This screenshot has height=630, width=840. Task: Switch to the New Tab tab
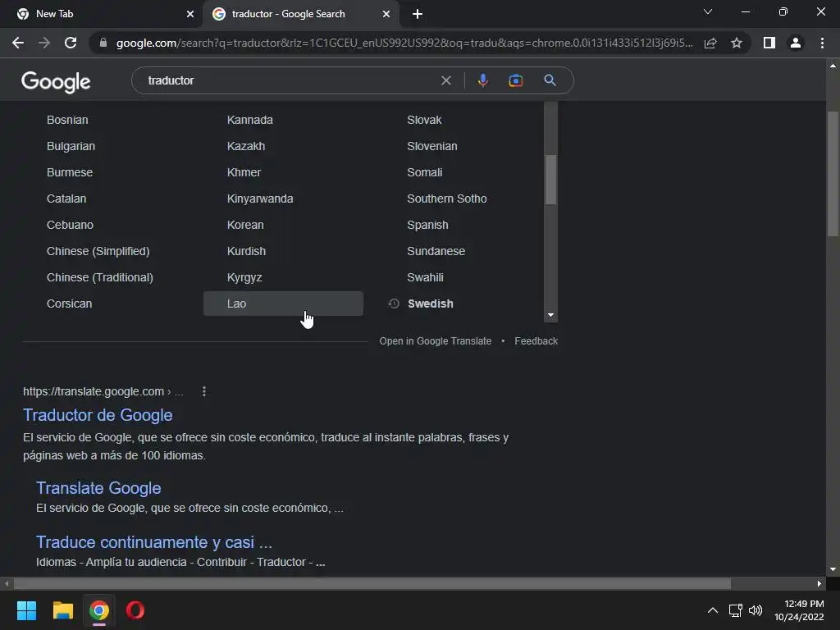point(101,14)
